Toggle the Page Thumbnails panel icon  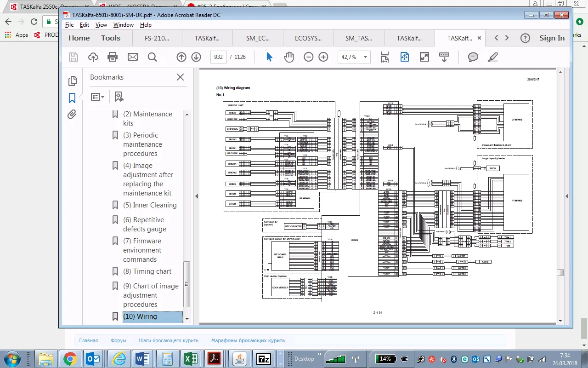coord(72,81)
